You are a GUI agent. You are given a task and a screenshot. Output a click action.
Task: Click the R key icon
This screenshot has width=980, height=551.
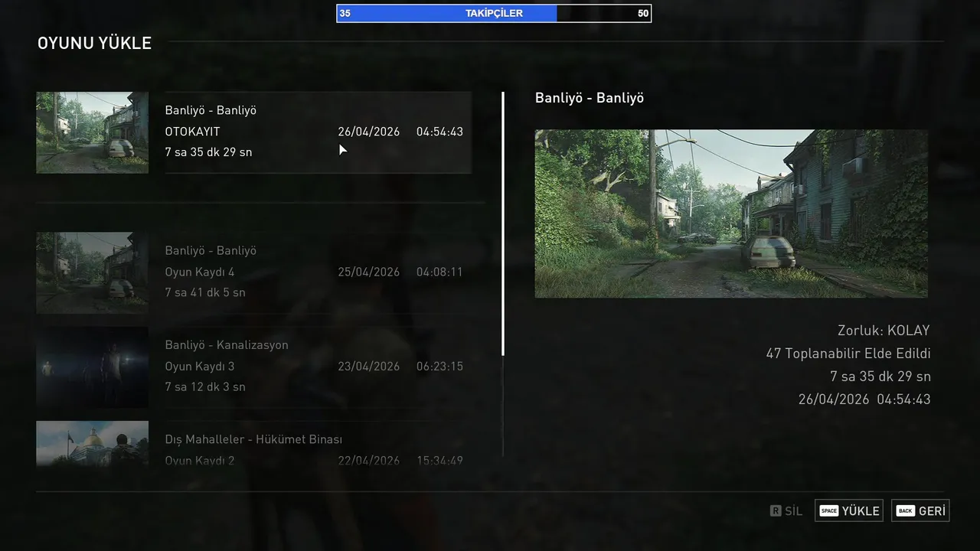(x=776, y=510)
